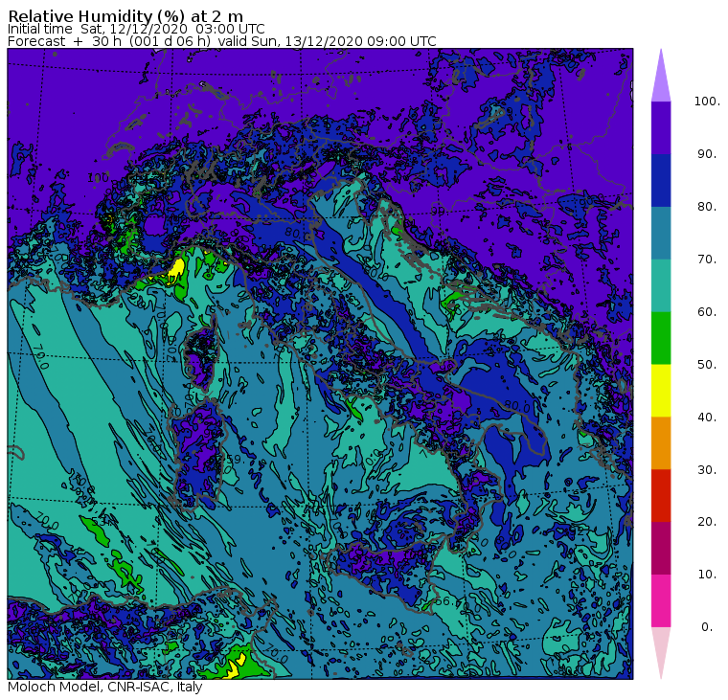
Task: Pick the yellow 40–50 legend band
Action: point(661,391)
